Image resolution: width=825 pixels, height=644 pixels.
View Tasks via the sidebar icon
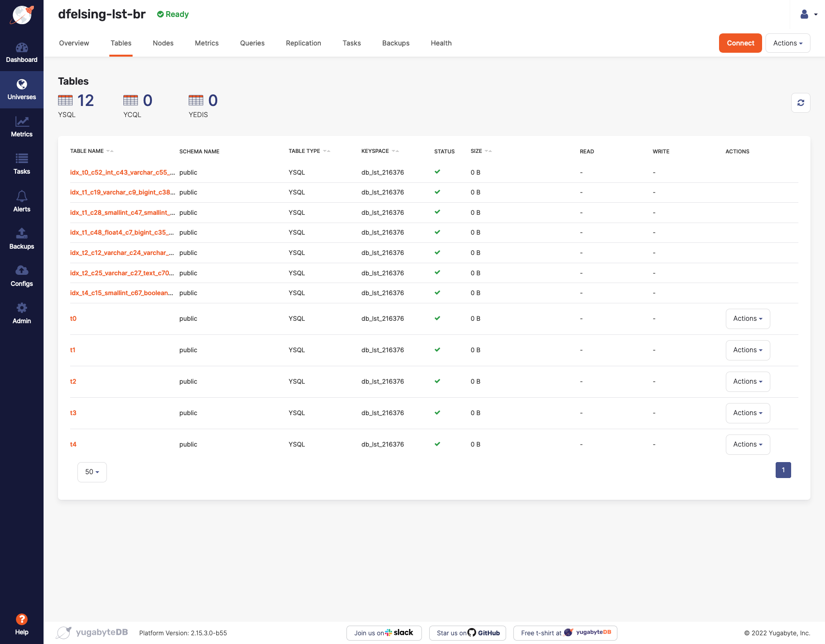22,164
